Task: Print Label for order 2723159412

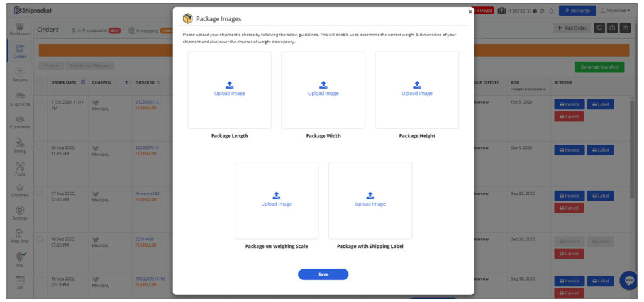Action: point(601,104)
